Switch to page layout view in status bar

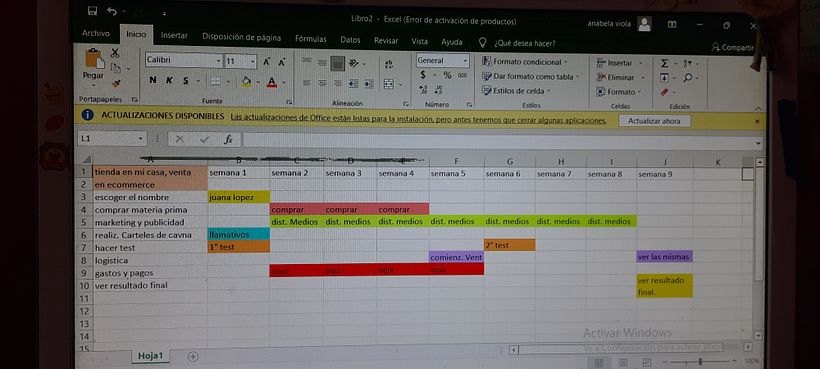point(623,362)
